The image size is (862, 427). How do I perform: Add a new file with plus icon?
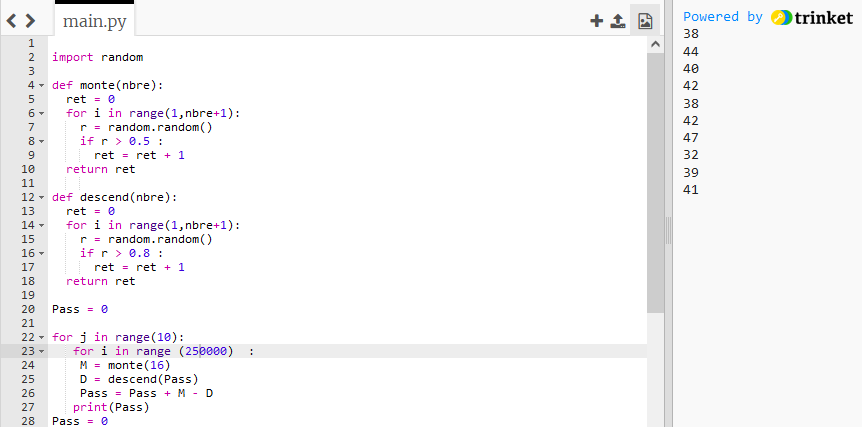[x=596, y=20]
